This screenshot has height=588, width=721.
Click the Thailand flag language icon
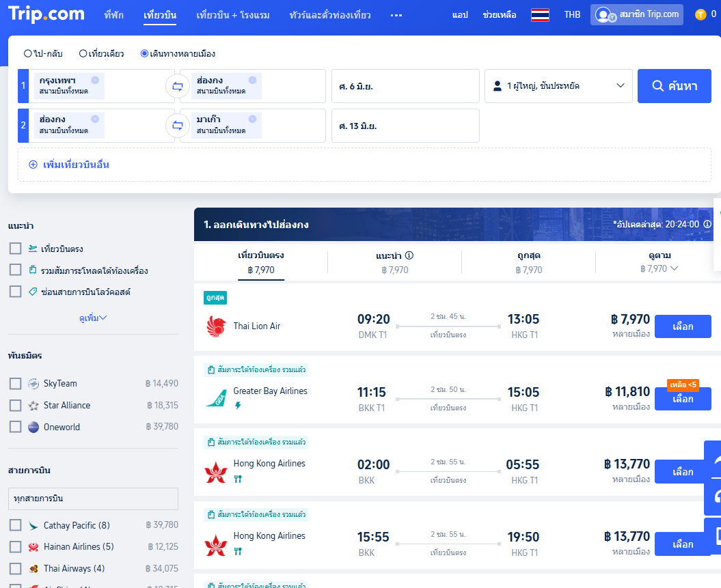click(x=540, y=14)
